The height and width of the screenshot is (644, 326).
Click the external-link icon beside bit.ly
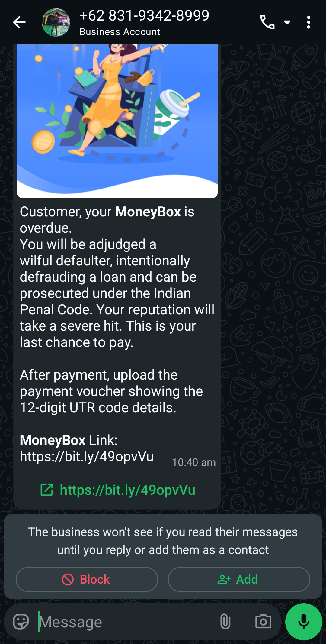47,490
